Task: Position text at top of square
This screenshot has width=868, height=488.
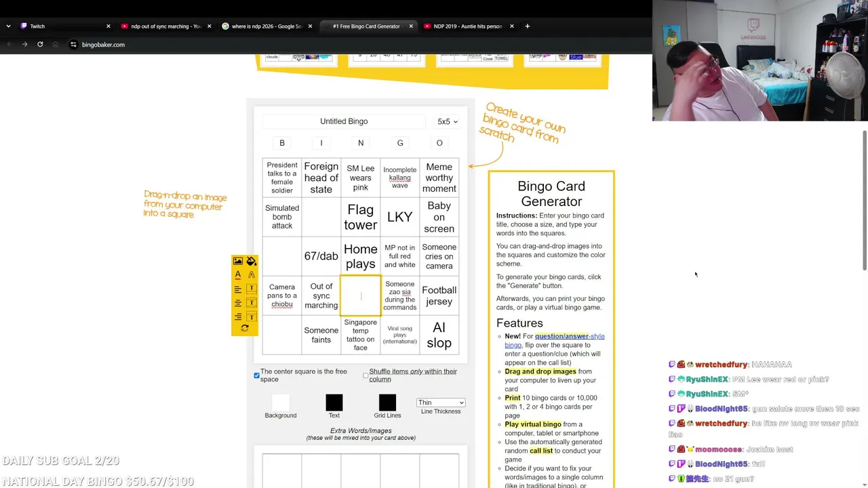Action: click(252, 289)
